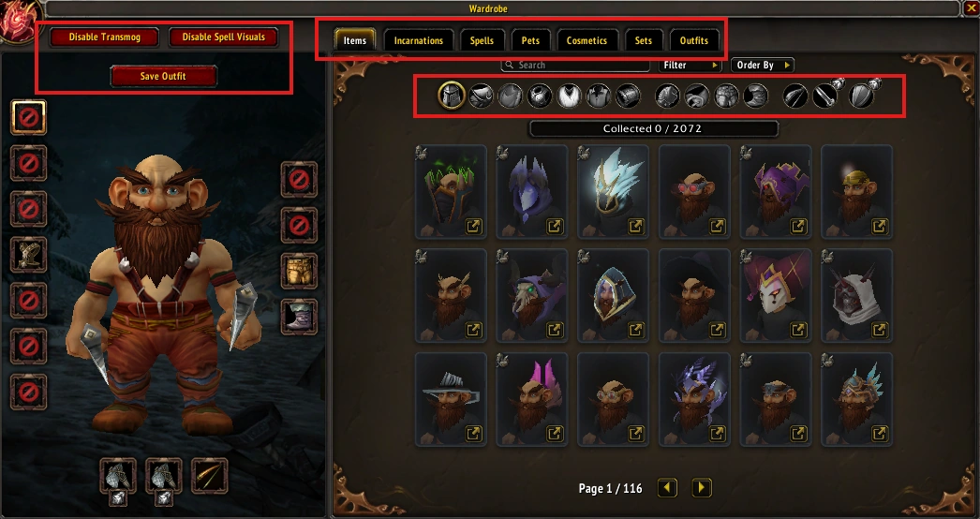Select the Feet boots category icon
Image resolution: width=980 pixels, height=519 pixels.
point(756,96)
